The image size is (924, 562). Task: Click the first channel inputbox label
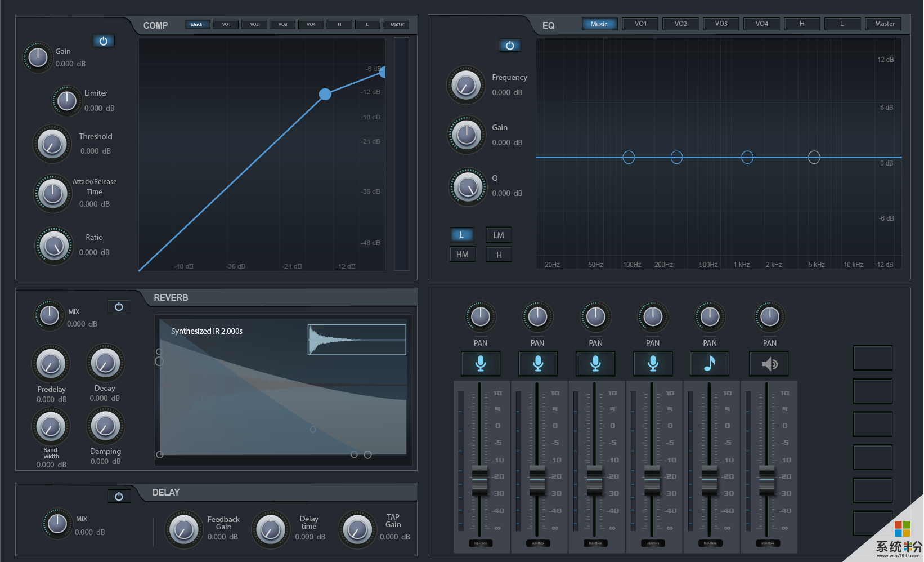tap(481, 543)
